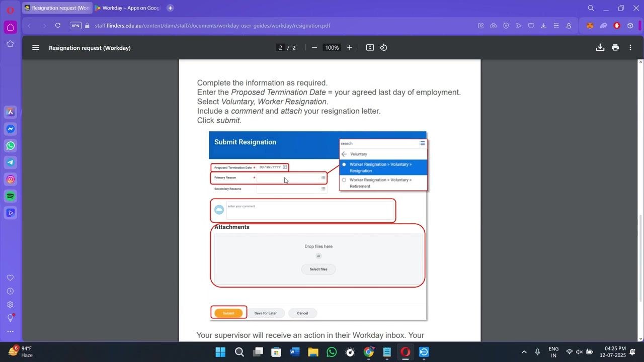Image resolution: width=644 pixels, height=362 pixels.
Task: Toggle the PDF sidebar hamburger menu
Action: click(x=36, y=48)
